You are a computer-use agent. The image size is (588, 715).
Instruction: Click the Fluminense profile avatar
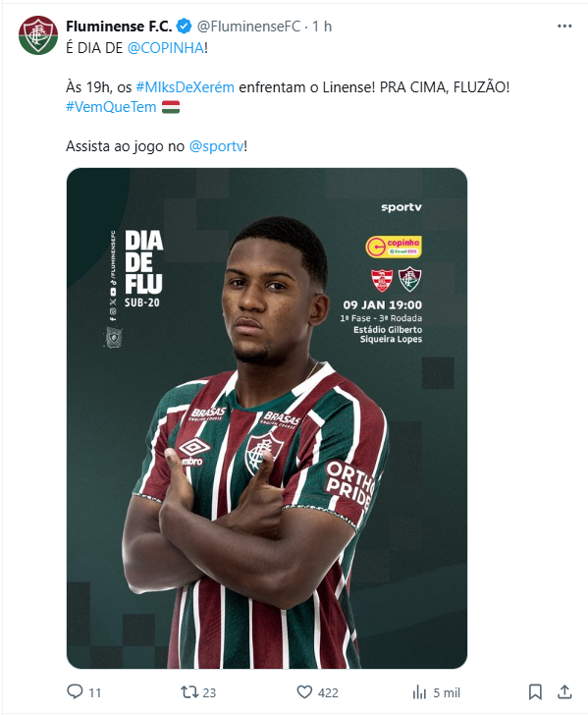38,35
